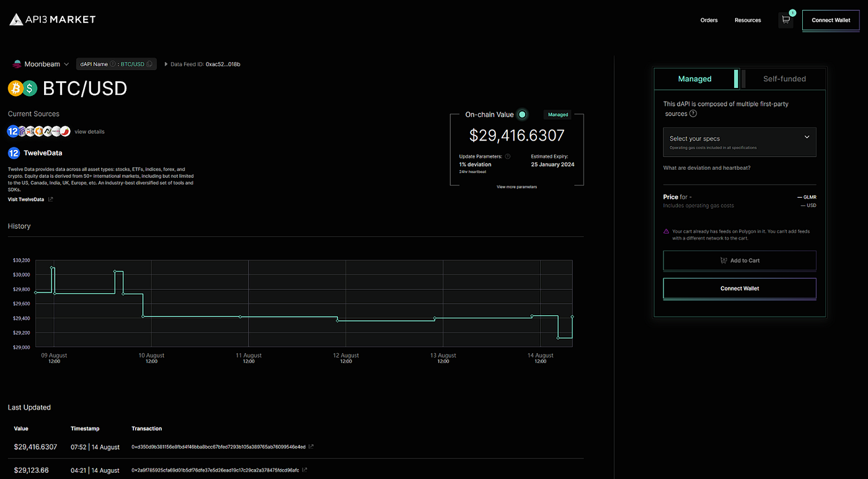Click the purple warning triangle icon
Viewport: 868px width, 479px height.
(x=666, y=231)
